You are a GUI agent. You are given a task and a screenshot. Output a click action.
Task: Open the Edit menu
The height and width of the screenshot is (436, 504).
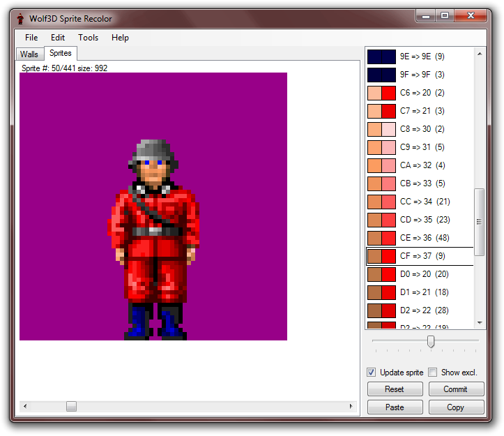coord(58,38)
